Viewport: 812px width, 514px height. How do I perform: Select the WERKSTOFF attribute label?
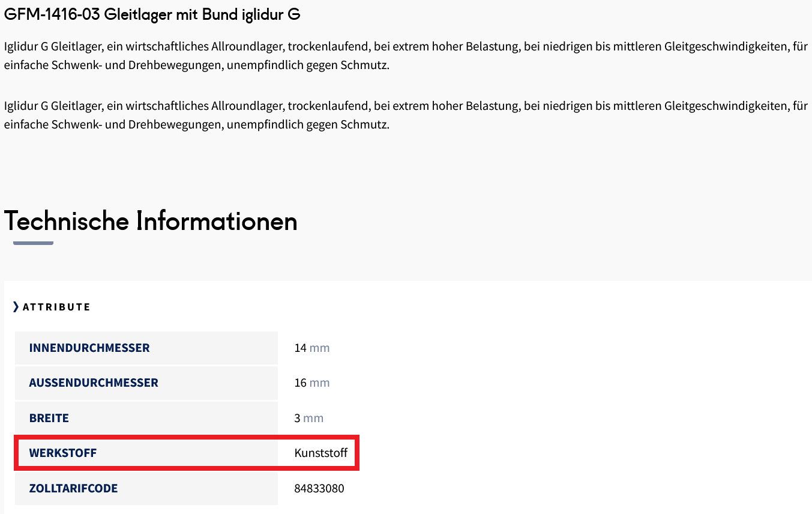click(x=63, y=453)
